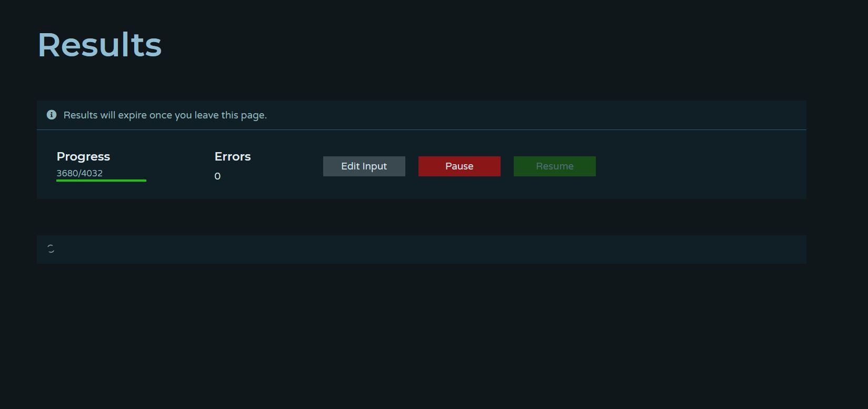Image resolution: width=868 pixels, height=409 pixels.
Task: Click the info icon beside expiry notice
Action: tap(52, 115)
